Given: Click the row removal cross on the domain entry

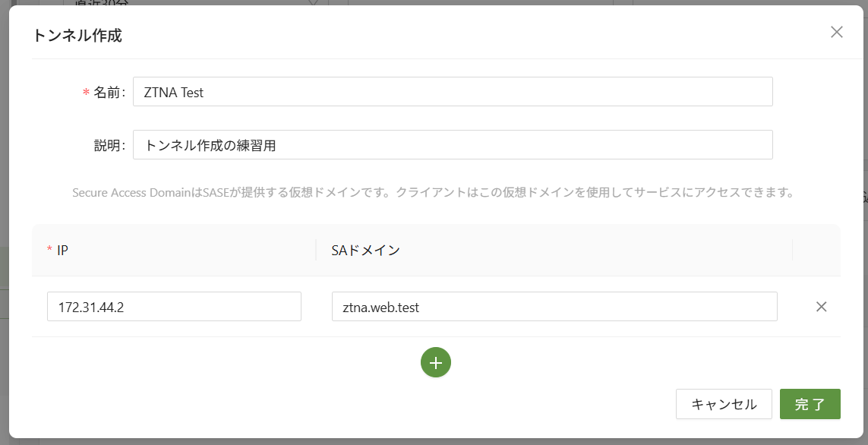Looking at the screenshot, I should point(821,306).
